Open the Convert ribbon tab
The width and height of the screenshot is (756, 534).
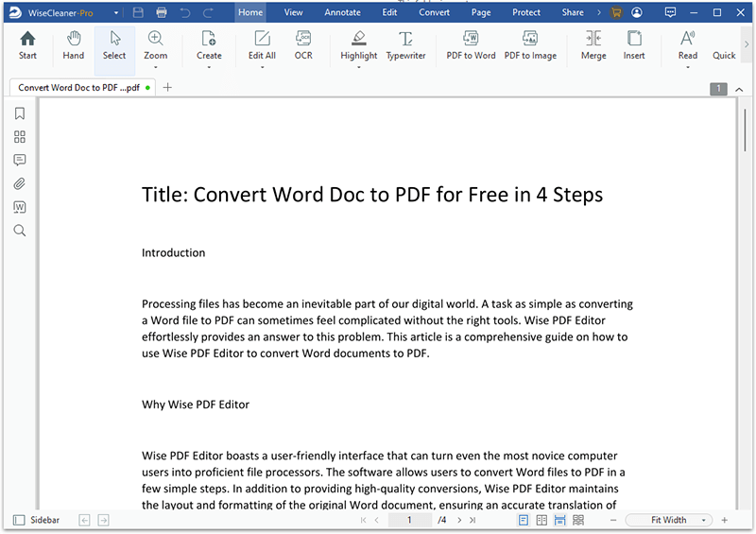tap(434, 12)
